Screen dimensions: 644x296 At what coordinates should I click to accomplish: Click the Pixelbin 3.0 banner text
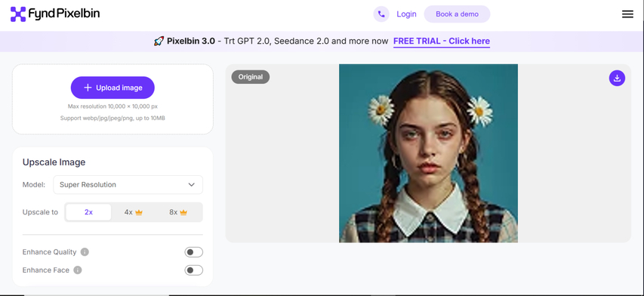[190, 41]
